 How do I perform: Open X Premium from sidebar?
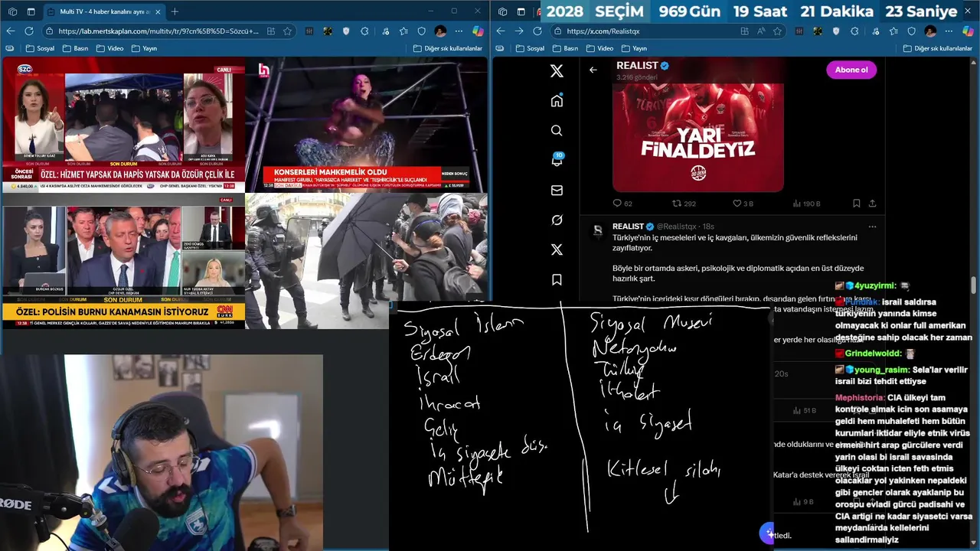tap(557, 249)
